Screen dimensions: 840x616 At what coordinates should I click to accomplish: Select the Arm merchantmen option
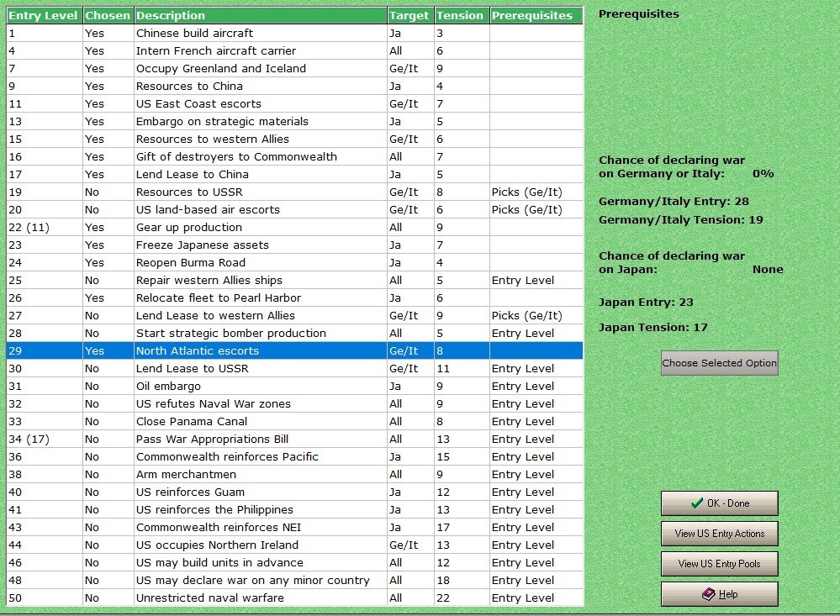click(x=294, y=475)
